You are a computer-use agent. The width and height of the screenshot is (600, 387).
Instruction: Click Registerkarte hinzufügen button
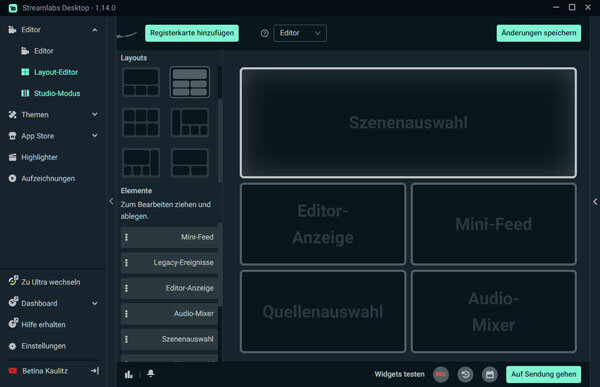coord(192,33)
